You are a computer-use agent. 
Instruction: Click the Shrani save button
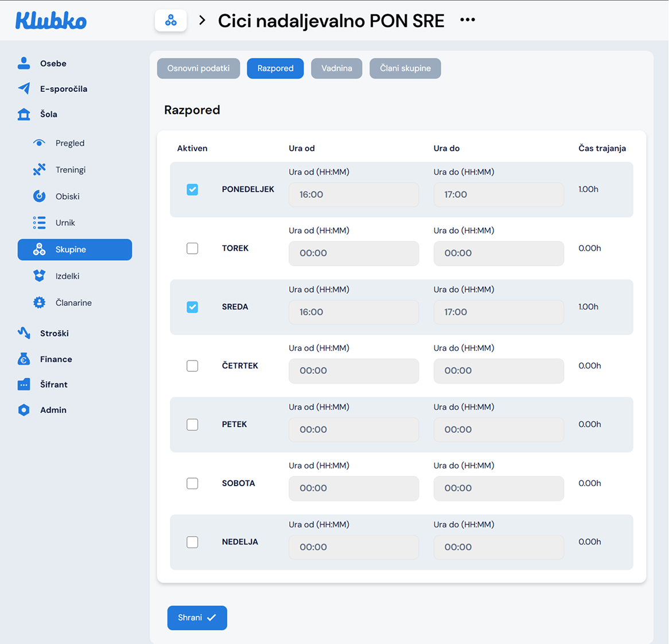coord(197,618)
